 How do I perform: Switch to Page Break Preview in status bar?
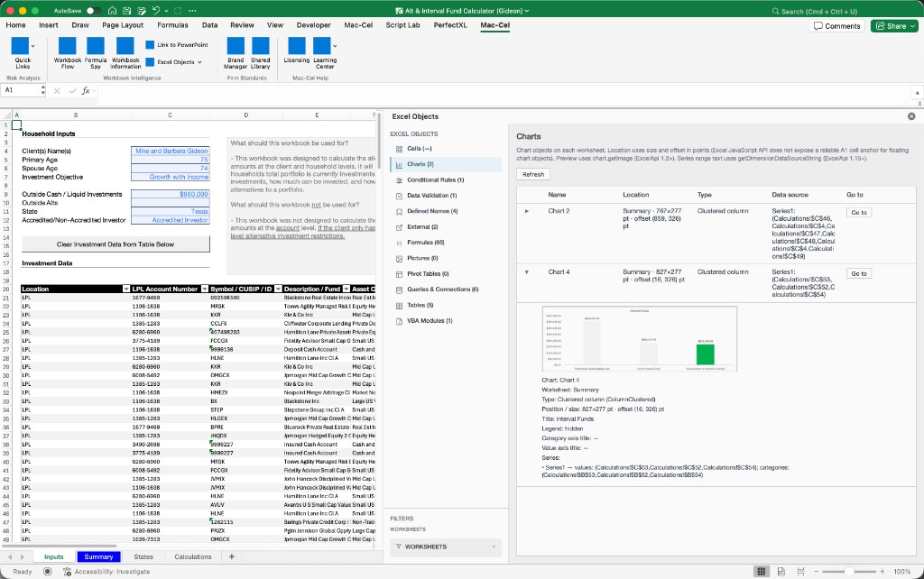pos(800,572)
